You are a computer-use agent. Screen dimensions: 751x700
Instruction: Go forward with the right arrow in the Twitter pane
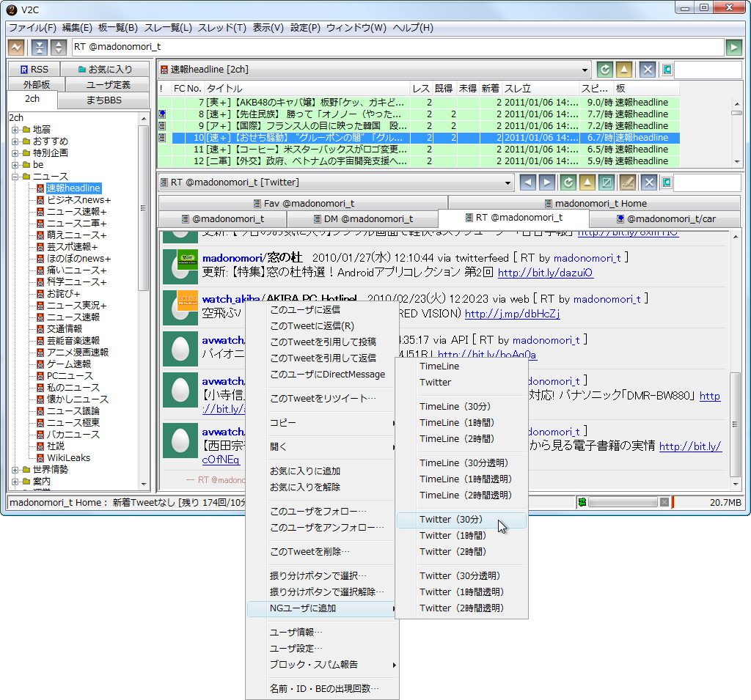[547, 183]
